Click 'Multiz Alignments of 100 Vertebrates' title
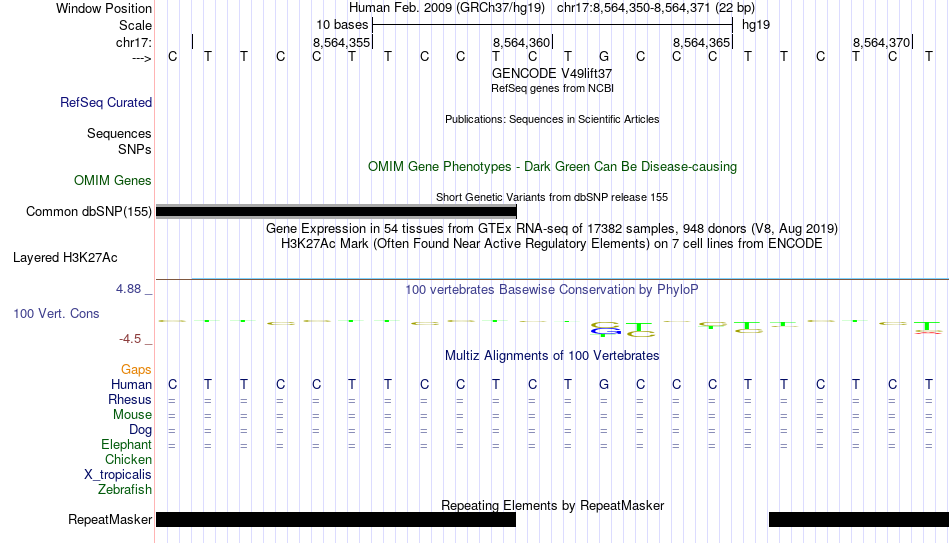This screenshot has height=543, width=950. click(552, 356)
